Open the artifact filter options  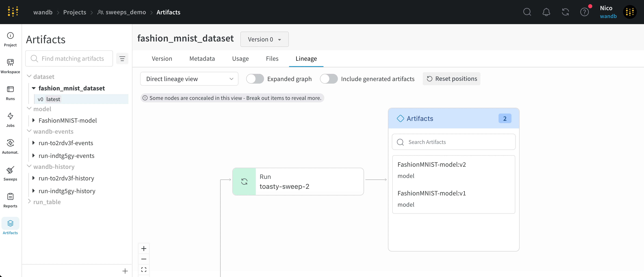122,58
